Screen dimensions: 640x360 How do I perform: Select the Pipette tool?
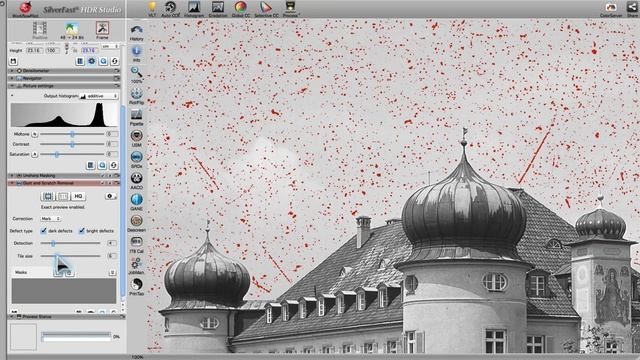[136, 118]
